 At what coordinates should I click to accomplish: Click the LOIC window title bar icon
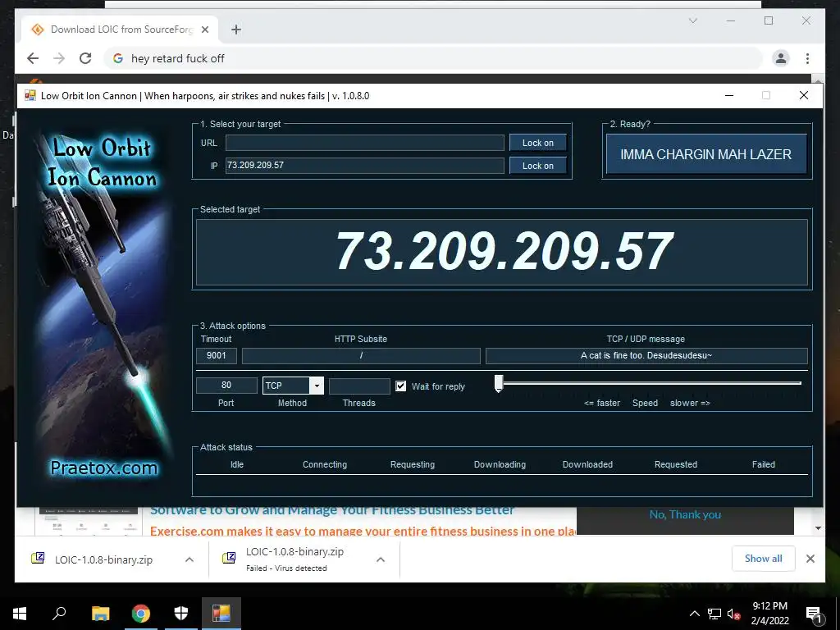coord(30,95)
